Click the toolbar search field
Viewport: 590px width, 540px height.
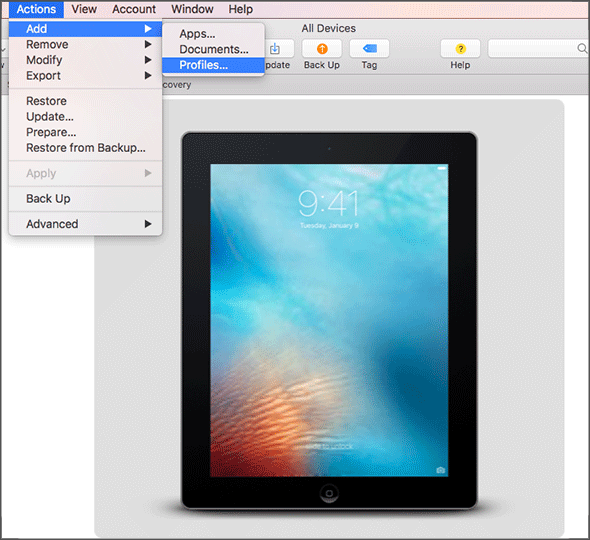click(x=538, y=49)
